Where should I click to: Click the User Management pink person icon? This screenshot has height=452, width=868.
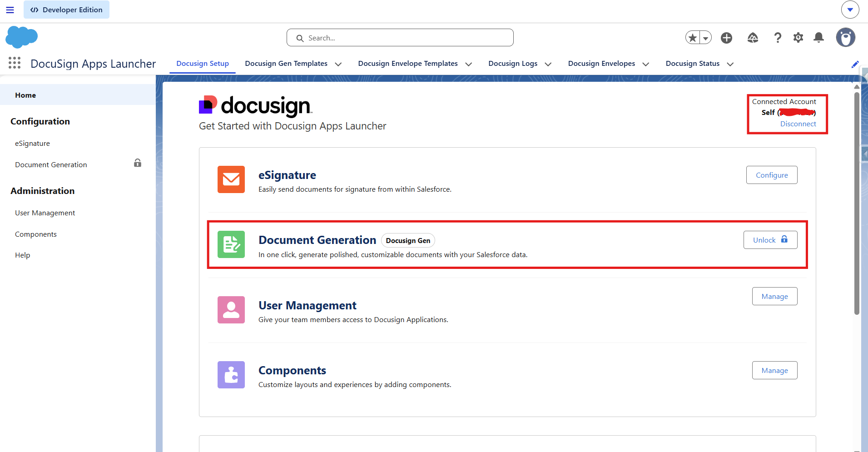[231, 310]
